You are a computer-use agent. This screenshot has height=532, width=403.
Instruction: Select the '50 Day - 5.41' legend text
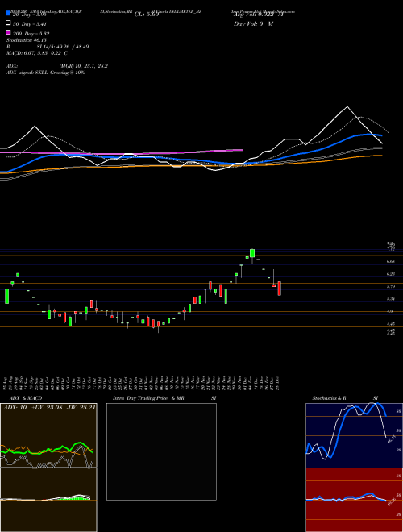[x=30, y=24]
